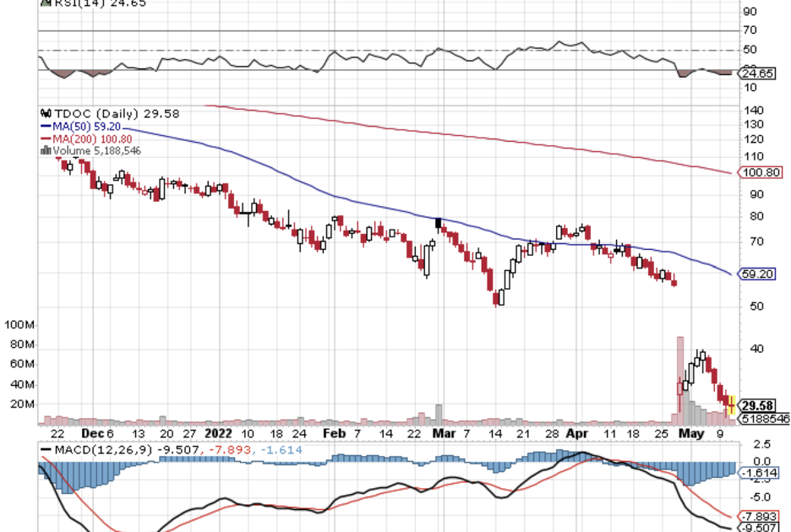Click the red MA(200) legend line swatch

(x=46, y=138)
